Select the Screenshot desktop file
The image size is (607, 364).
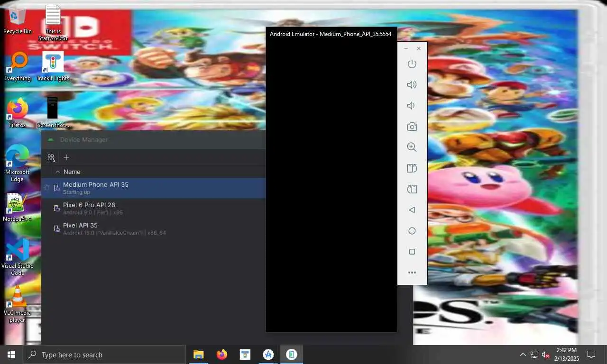53,114
